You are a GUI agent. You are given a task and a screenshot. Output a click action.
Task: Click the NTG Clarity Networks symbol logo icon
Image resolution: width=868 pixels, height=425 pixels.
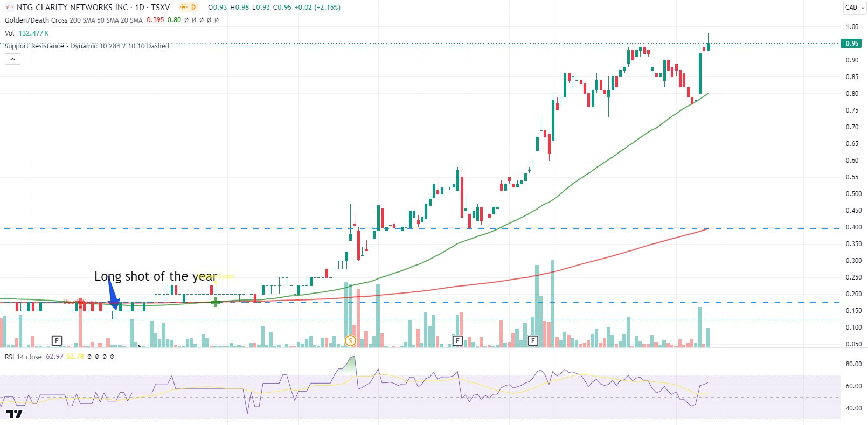[x=9, y=7]
